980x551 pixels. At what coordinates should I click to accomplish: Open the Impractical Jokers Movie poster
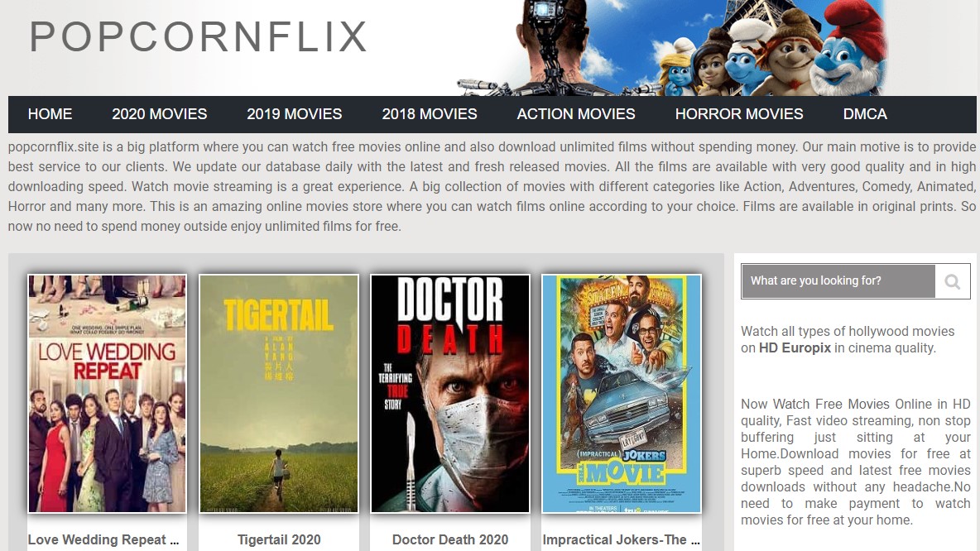tap(622, 394)
